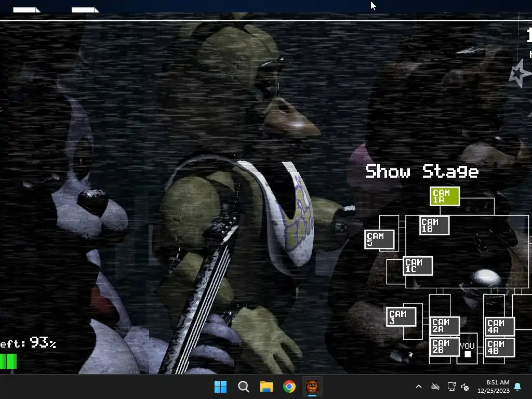View CAM 4A camera feed
The width and height of the screenshot is (532, 399).
click(x=500, y=326)
